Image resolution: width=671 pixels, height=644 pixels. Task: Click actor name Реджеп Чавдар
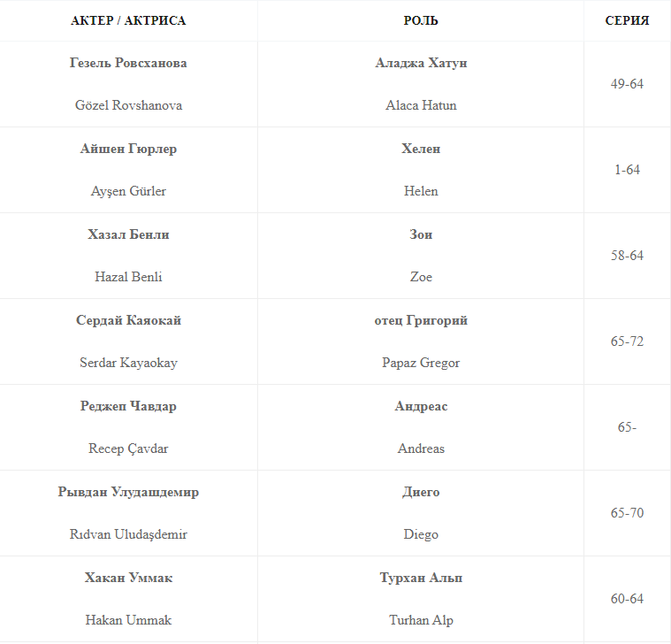point(128,406)
